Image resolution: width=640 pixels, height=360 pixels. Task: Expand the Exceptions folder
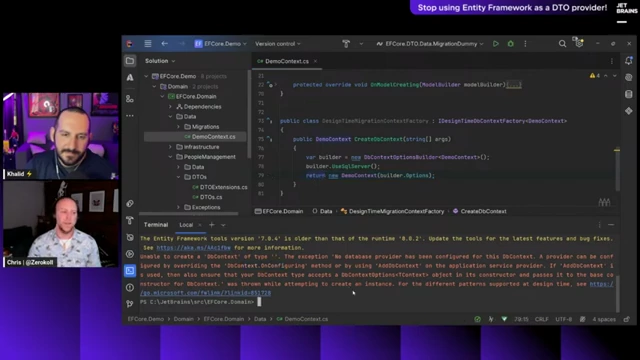(x=178, y=207)
